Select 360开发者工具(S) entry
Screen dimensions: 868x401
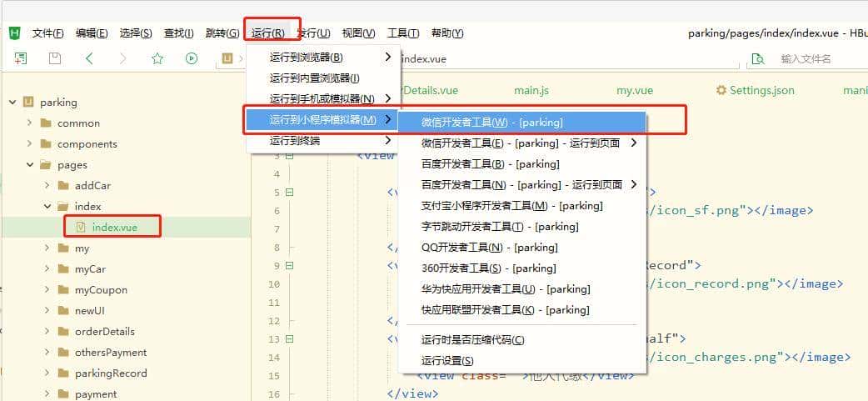(521, 268)
